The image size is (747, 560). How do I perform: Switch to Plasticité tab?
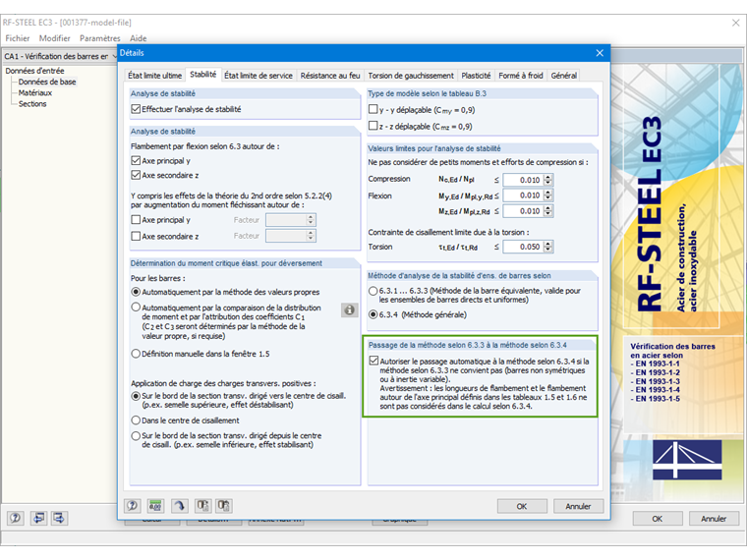pos(476,76)
